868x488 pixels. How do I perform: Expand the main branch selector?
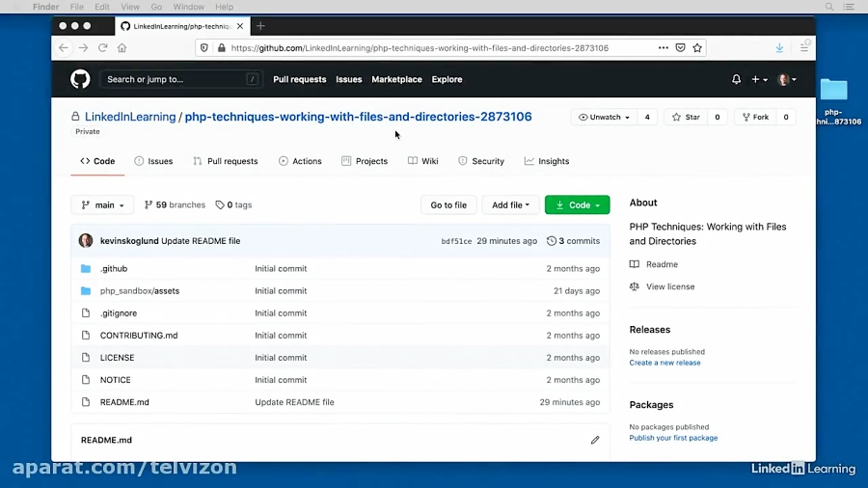click(102, 204)
